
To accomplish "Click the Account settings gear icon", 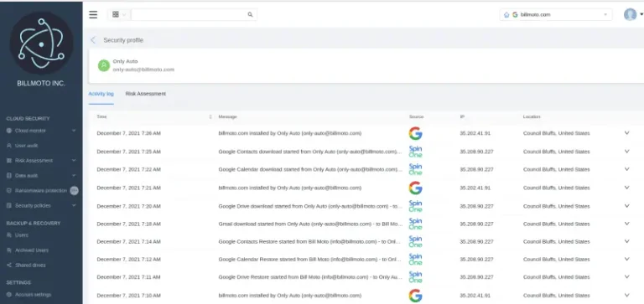I will [x=9, y=295].
